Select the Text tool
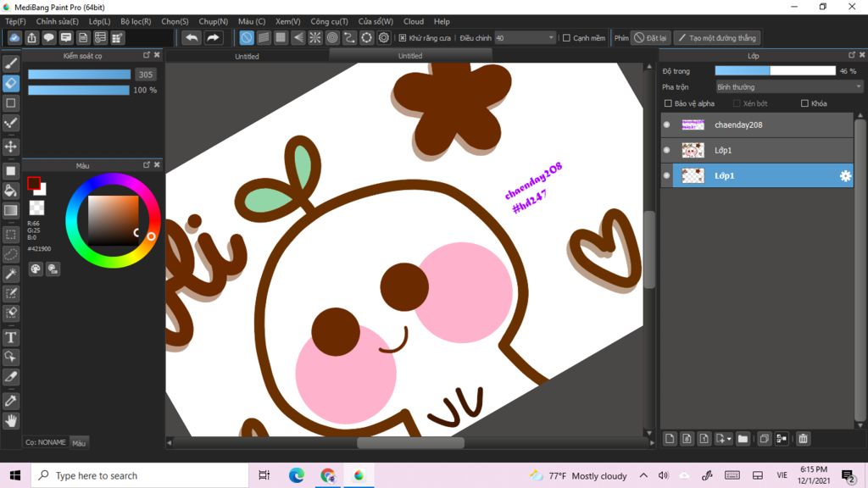 tap(10, 337)
